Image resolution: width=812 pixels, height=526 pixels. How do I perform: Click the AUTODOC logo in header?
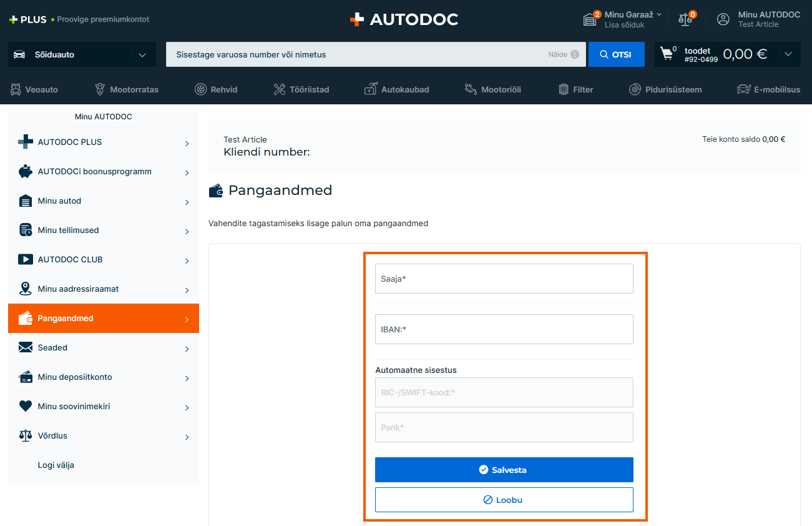point(404,19)
